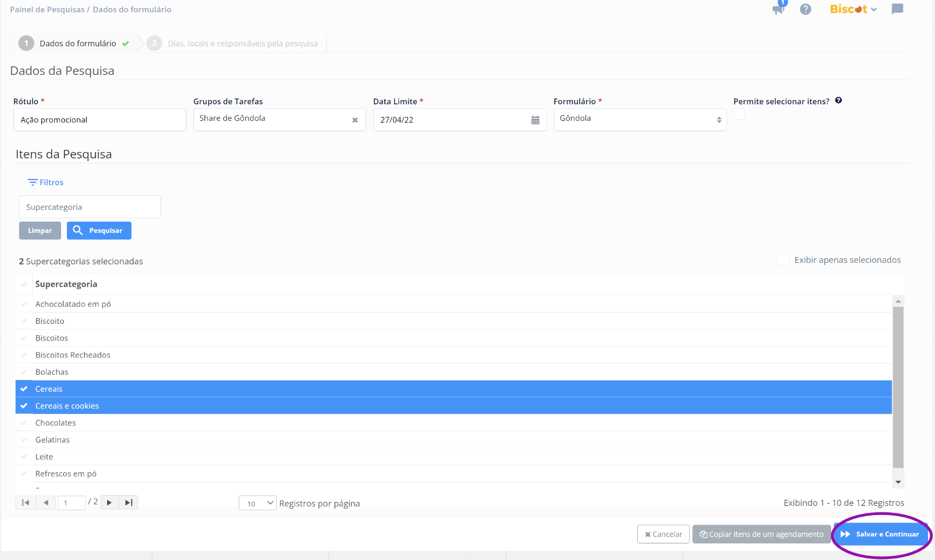Screen dimensions: 935x560
Task: Open the help question mark icon
Action: (805, 9)
